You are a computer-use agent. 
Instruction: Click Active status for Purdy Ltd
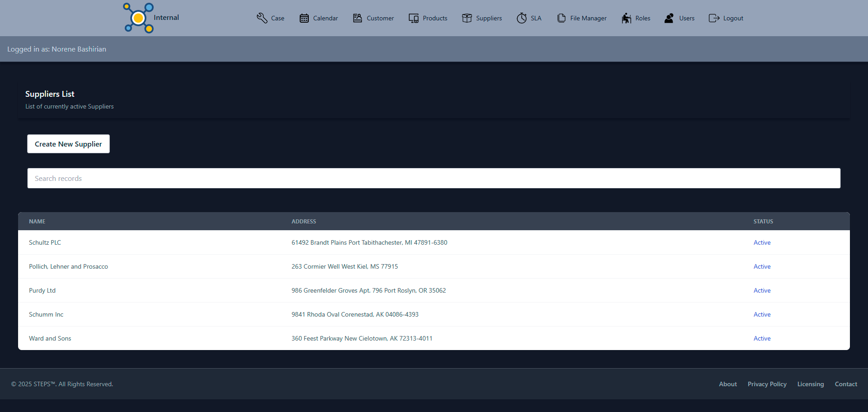(762, 290)
